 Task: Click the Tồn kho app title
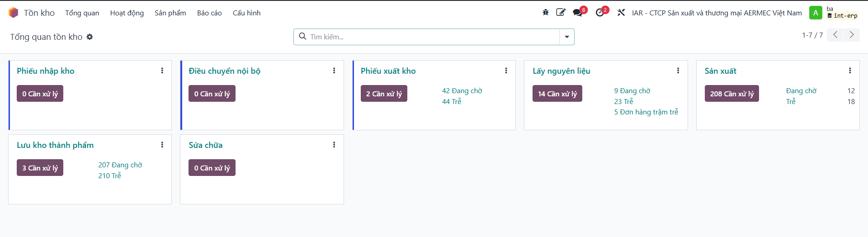pos(39,13)
